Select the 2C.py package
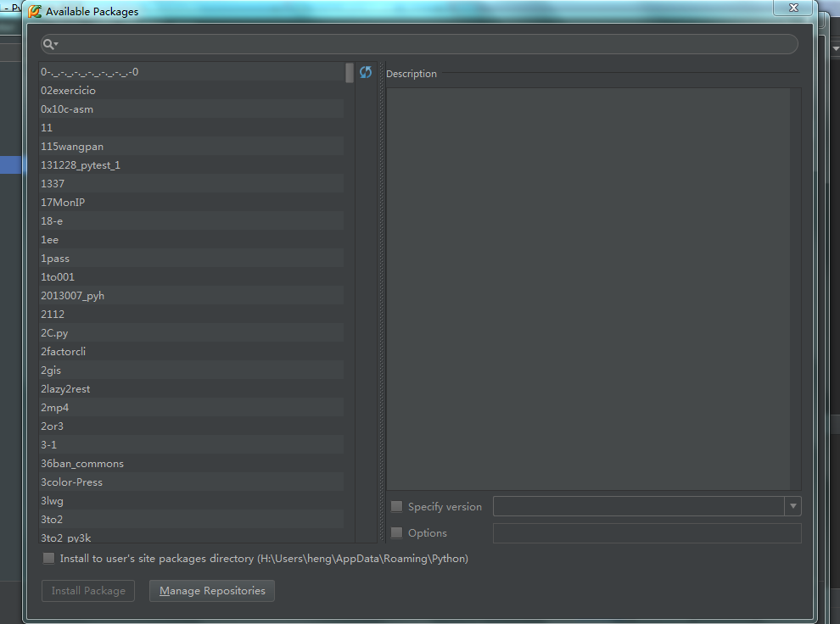Image resolution: width=840 pixels, height=624 pixels. (x=191, y=333)
